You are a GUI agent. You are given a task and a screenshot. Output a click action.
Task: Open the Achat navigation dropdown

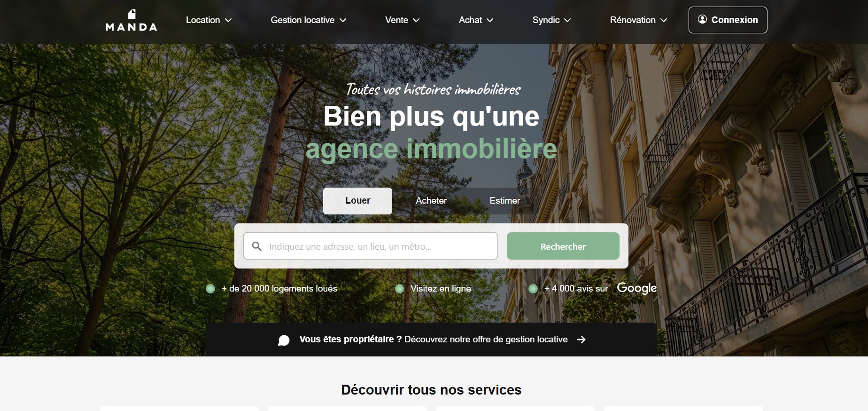point(476,20)
